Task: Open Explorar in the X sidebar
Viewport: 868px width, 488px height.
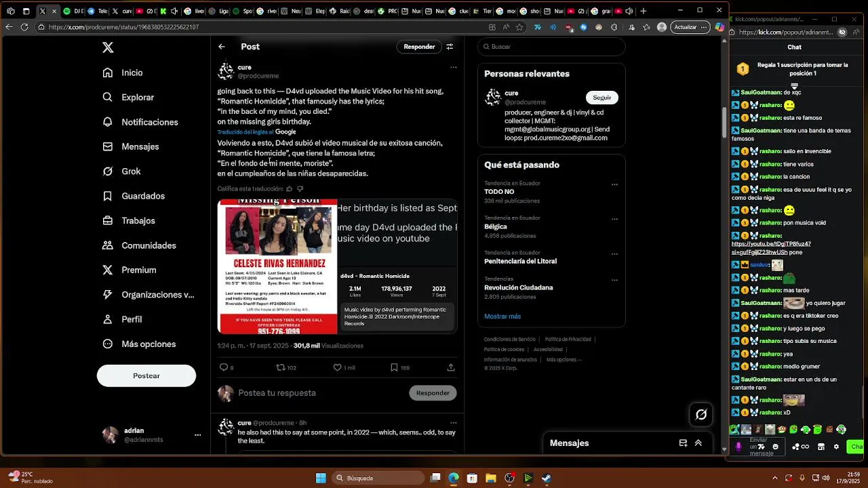Action: [x=128, y=97]
